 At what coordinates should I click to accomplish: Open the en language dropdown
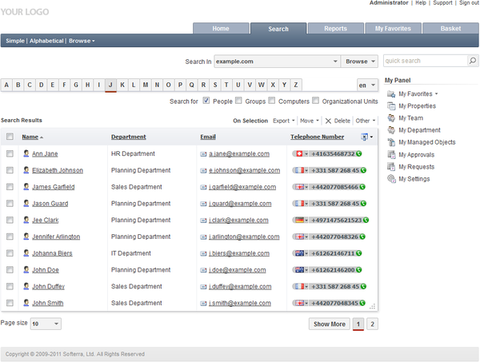[367, 85]
